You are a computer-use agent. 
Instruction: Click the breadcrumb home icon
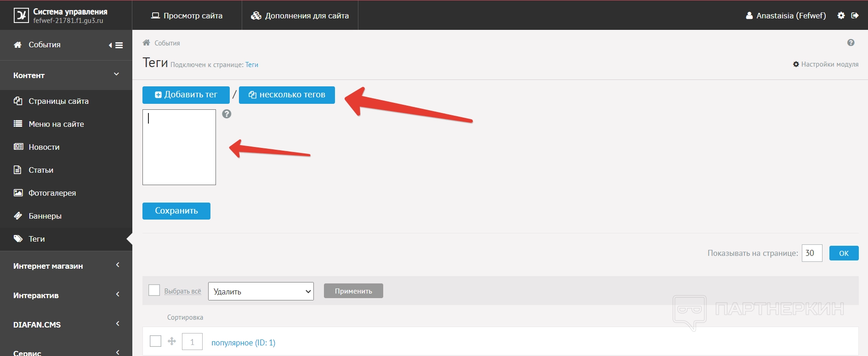click(x=146, y=43)
